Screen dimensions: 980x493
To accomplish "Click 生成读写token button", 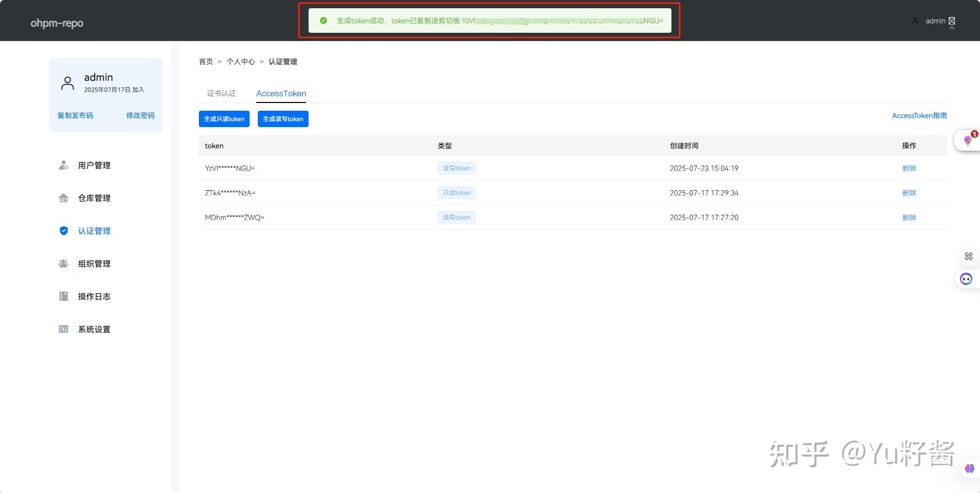I will pos(283,119).
